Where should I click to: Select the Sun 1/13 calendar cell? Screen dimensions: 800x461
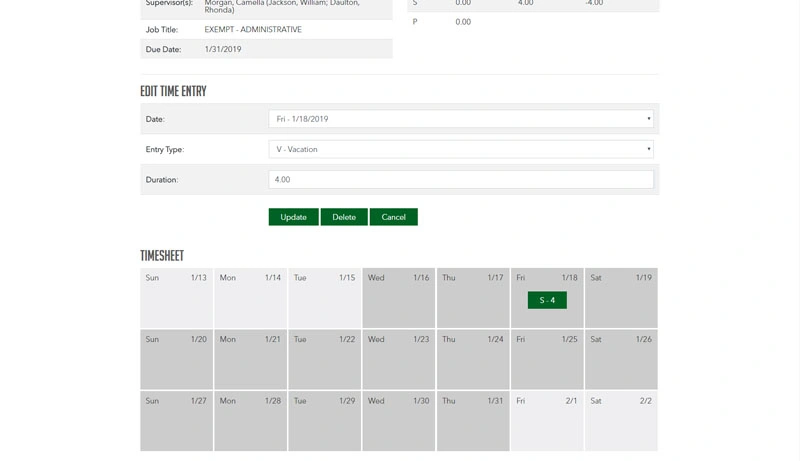tap(177, 298)
